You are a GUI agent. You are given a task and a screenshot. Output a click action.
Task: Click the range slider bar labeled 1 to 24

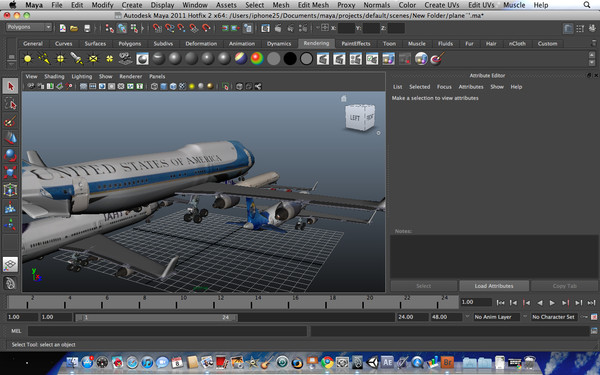(156, 317)
